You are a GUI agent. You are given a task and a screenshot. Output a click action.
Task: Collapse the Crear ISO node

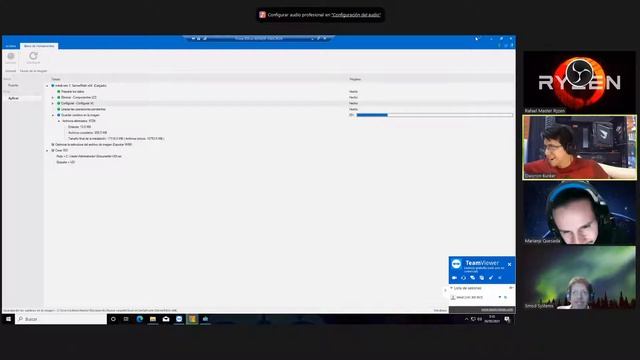47,151
